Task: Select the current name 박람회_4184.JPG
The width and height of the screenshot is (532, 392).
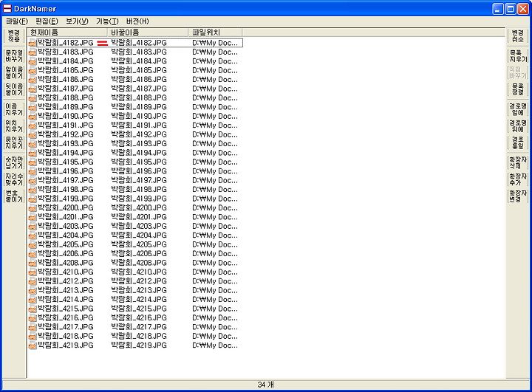Action: point(65,61)
